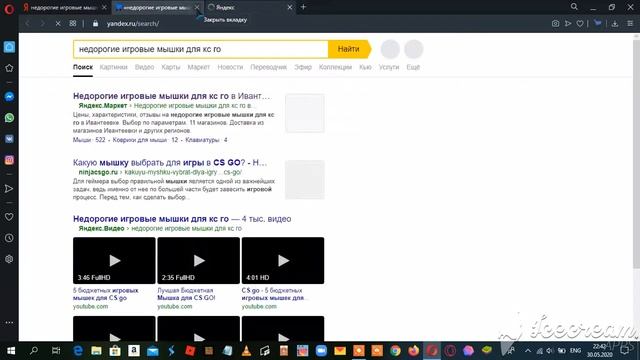
Task: Open Speed Dial from the sidebar home icon
Action: click(9, 47)
